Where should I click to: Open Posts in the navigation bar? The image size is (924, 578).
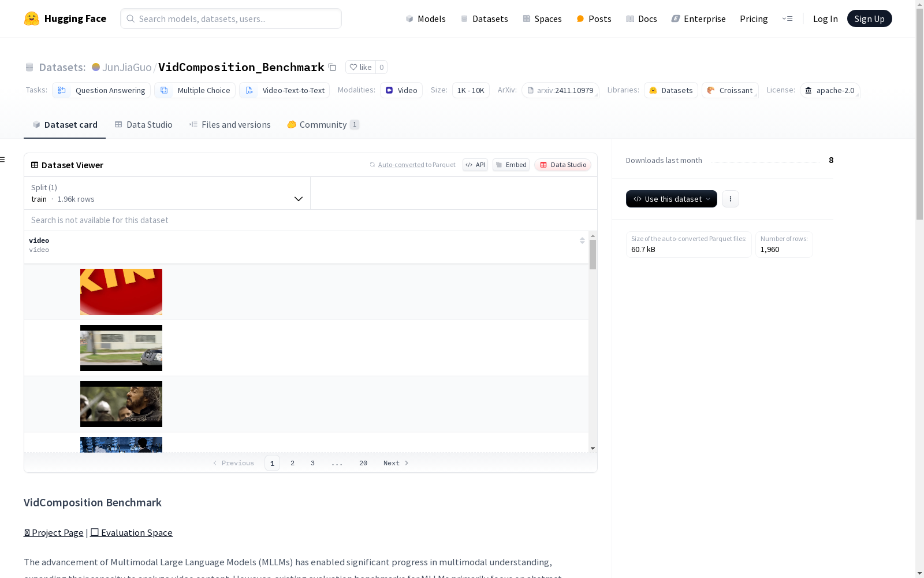[x=594, y=18]
